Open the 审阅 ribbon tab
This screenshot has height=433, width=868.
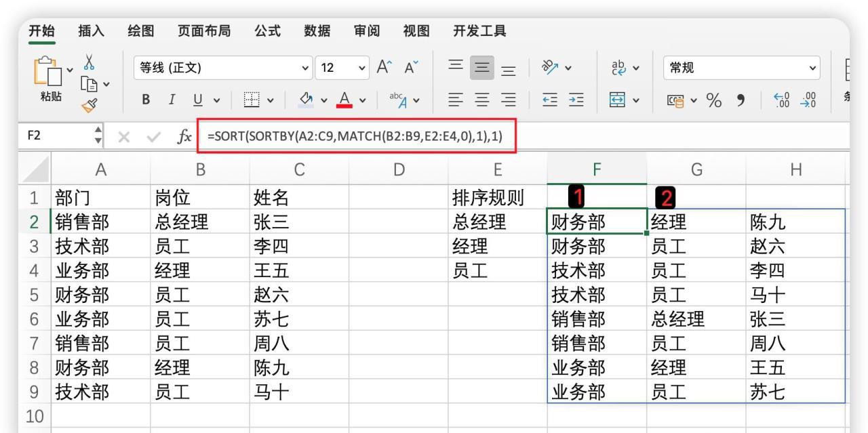tap(367, 30)
